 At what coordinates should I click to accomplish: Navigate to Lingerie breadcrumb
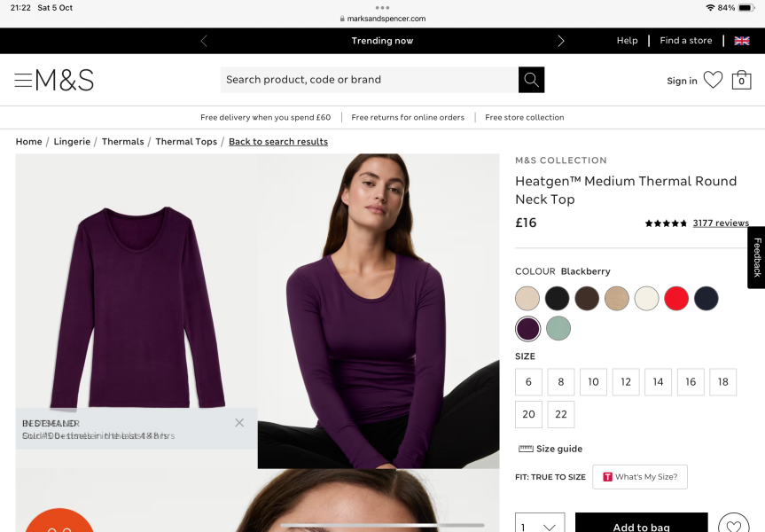[72, 142]
